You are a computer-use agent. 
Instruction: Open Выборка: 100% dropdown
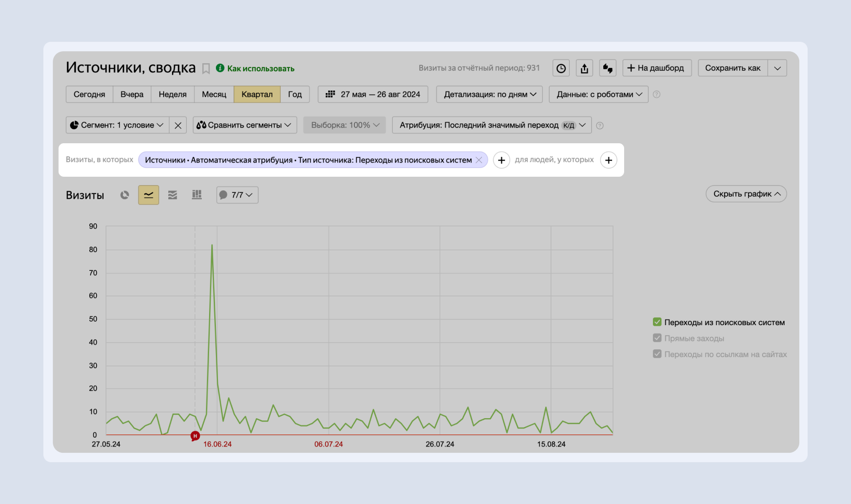coord(344,125)
